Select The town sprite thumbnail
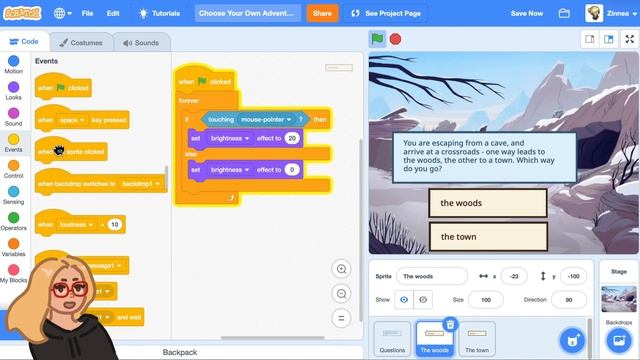Viewport: 640px width, 360px height. (x=477, y=339)
